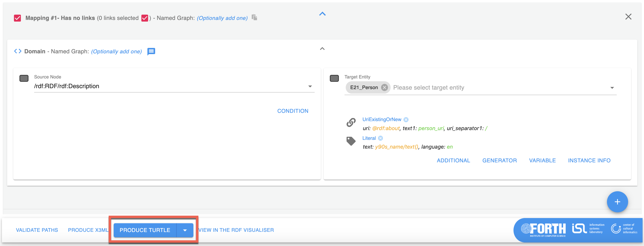
Task: Collapse the Mapping #1 panel
Action: pos(322,14)
